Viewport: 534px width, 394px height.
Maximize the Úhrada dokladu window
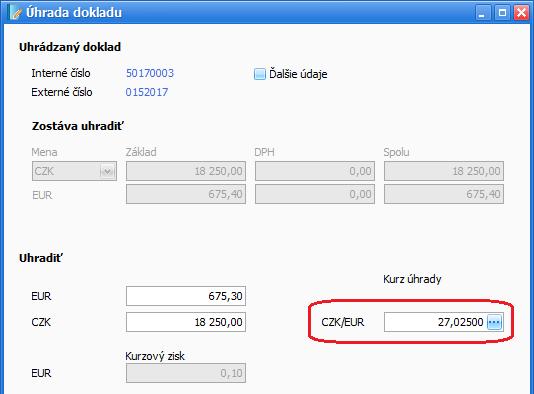[x=502, y=13]
